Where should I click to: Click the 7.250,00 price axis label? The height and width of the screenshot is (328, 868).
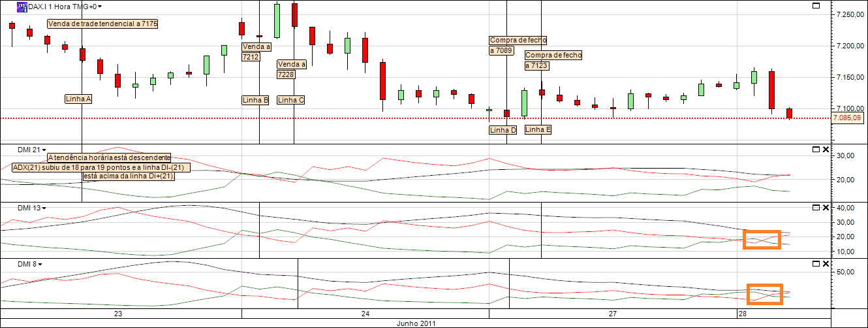tap(849, 14)
